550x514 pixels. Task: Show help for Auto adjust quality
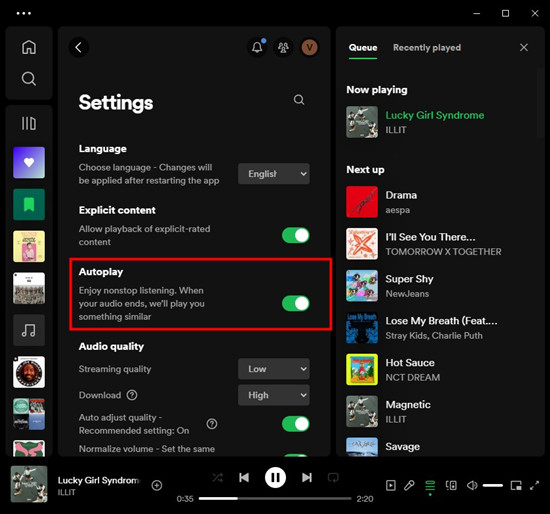(x=212, y=424)
